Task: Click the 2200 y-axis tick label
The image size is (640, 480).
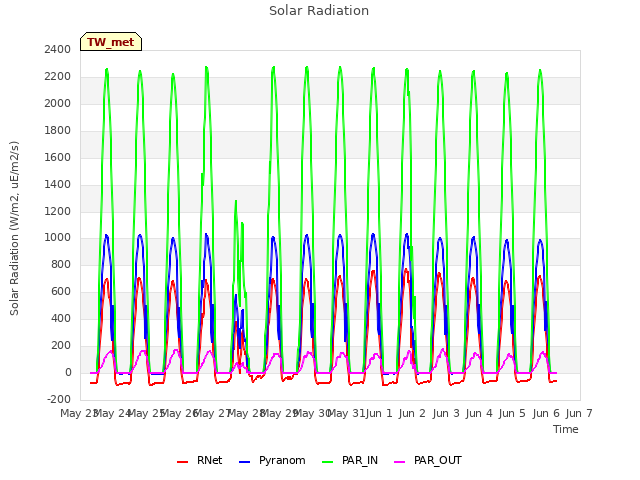Action: [x=58, y=76]
